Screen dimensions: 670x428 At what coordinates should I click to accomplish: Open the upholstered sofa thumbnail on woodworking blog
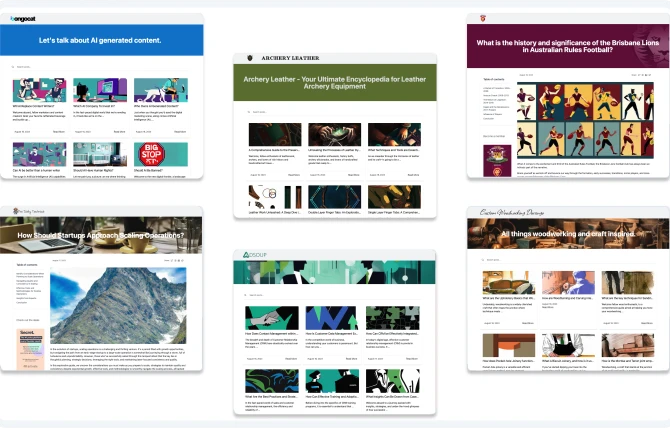[x=508, y=283]
